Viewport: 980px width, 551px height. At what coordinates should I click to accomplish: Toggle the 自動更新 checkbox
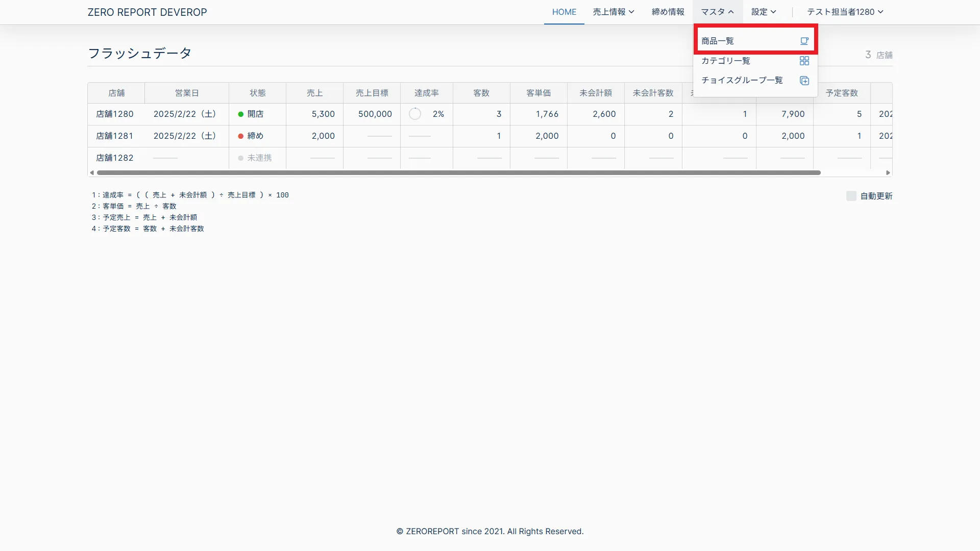851,196
